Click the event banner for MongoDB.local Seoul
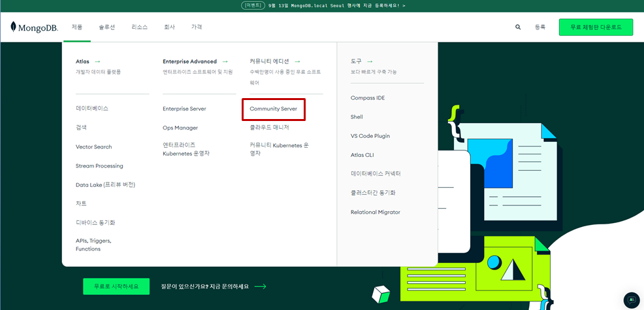The width and height of the screenshot is (644, 310). (x=322, y=6)
